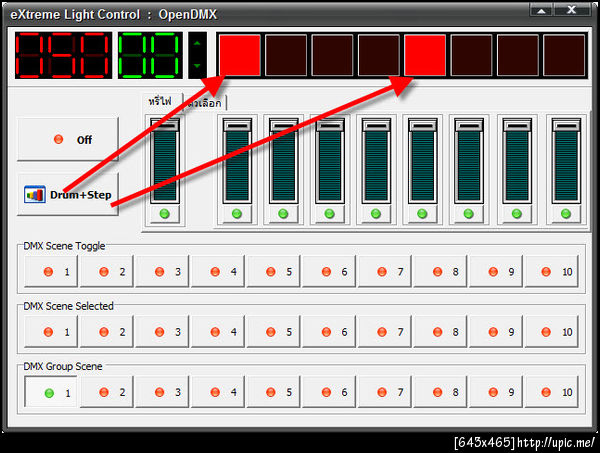600x453 pixels.
Task: Toggle DMX Scene Toggle button 4
Action: (x=218, y=272)
